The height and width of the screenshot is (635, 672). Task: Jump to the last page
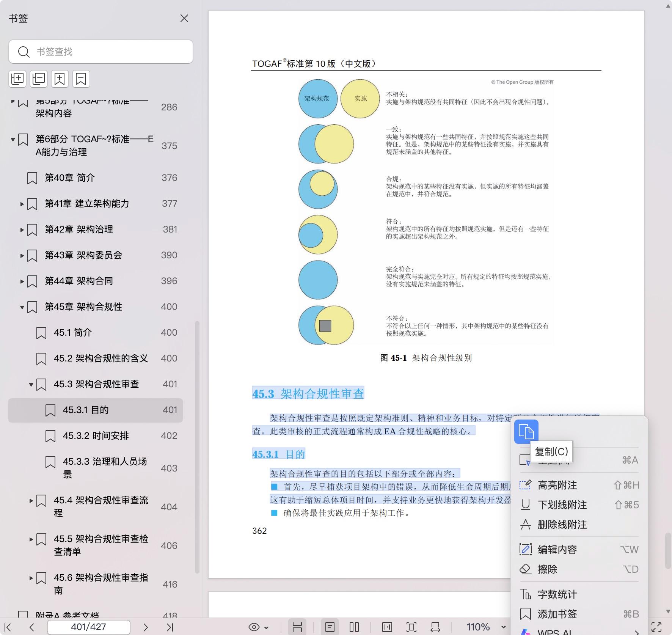point(170,627)
